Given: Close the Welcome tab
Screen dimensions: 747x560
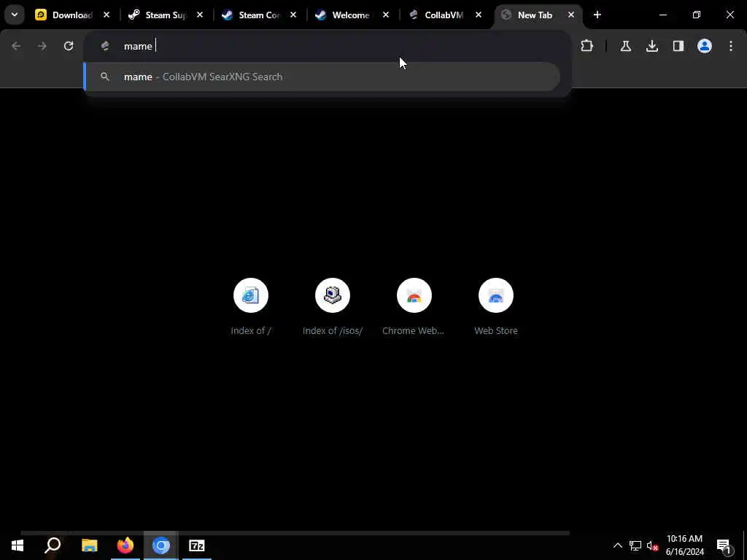Looking at the screenshot, I should click(x=386, y=15).
